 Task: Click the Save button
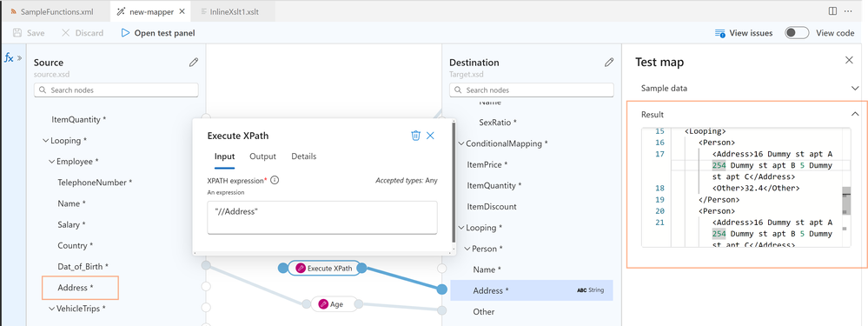pyautogui.click(x=29, y=33)
